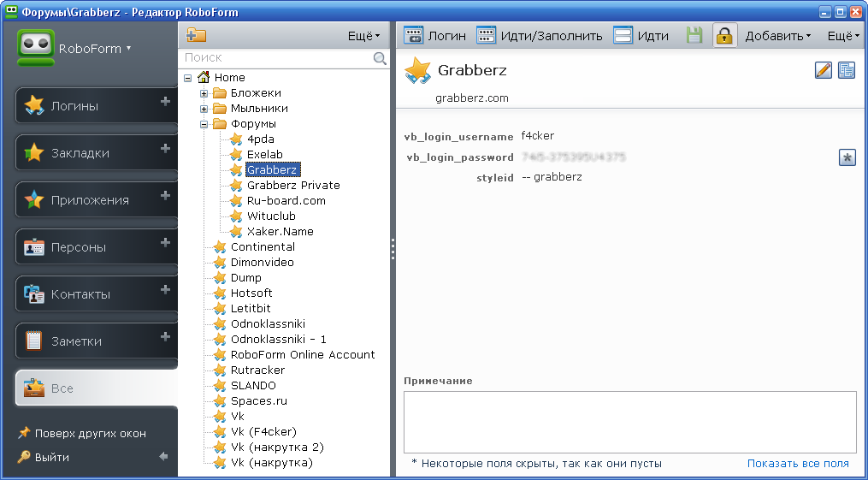
Task: Click the Показать все поля link
Action: [x=798, y=464]
